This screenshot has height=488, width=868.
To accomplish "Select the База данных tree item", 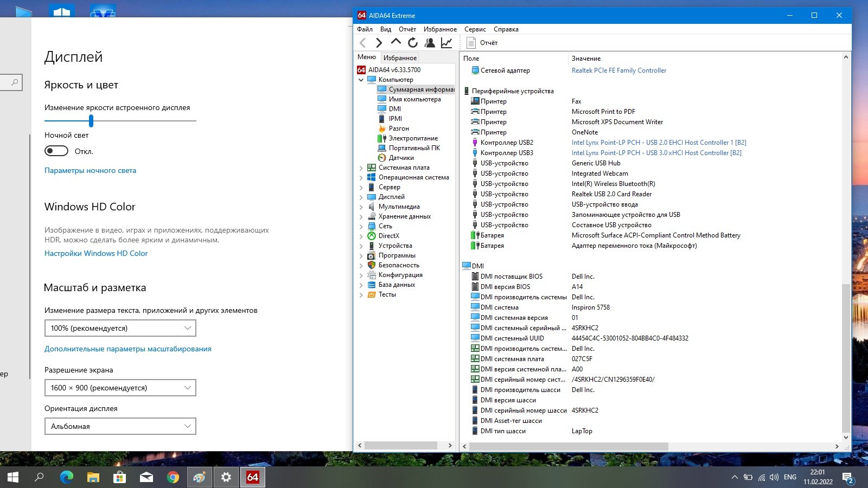I will (x=392, y=285).
